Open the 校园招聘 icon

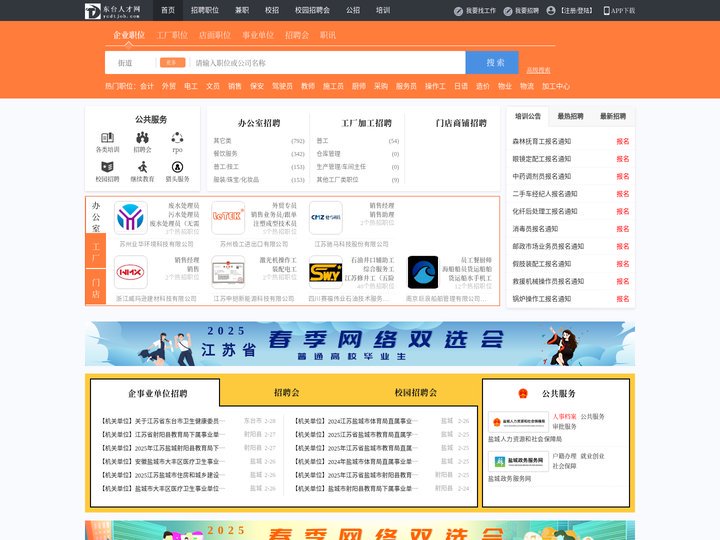[x=107, y=167]
